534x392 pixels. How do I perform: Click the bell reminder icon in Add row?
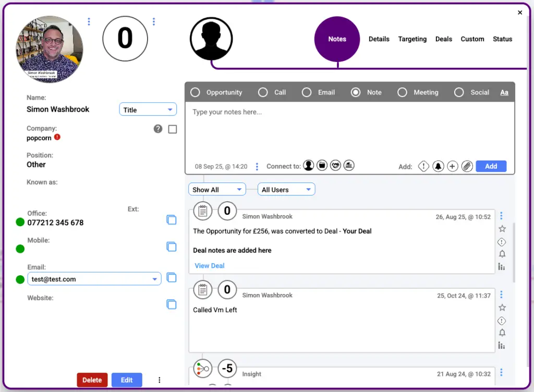[438, 166]
